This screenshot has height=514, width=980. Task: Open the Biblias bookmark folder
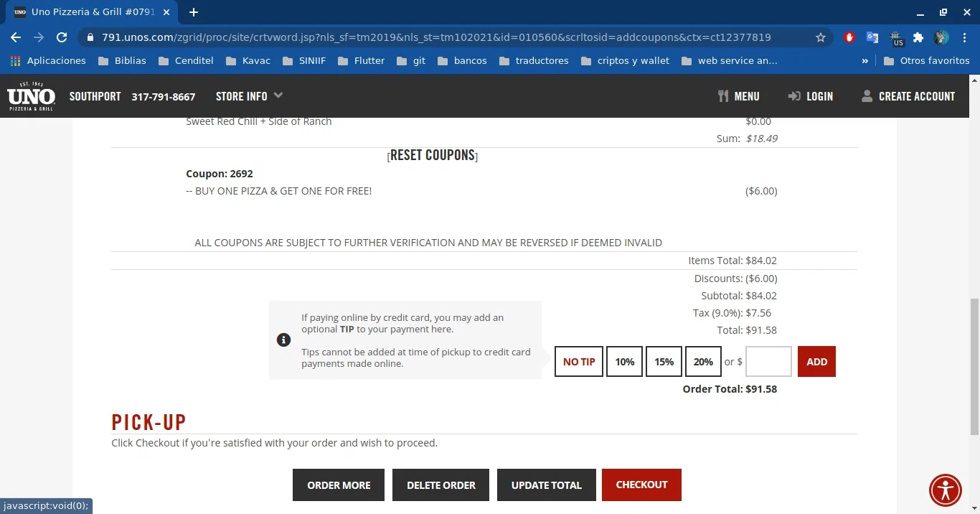coord(122,61)
